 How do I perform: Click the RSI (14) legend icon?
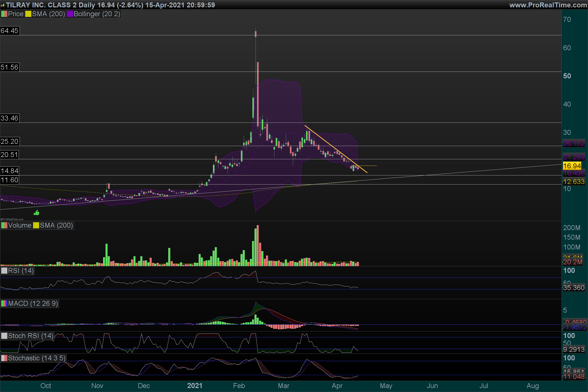pos(4,271)
